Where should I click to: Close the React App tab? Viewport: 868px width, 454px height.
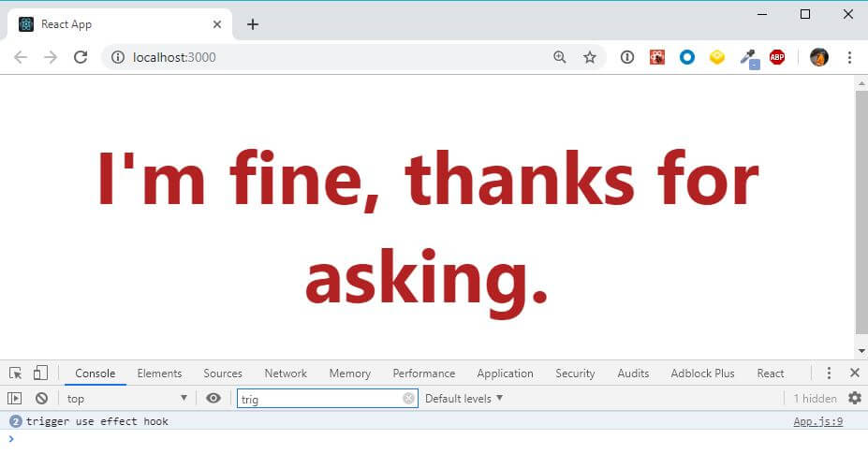coord(217,24)
